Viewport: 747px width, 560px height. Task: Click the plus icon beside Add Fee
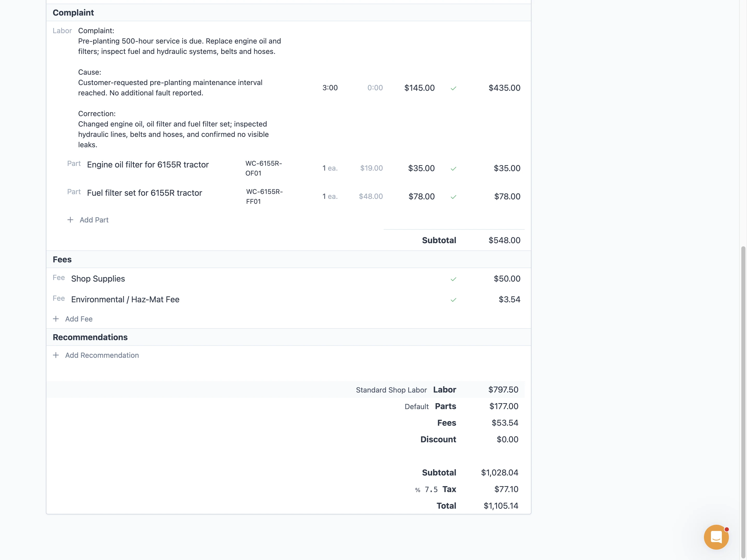[56, 319]
